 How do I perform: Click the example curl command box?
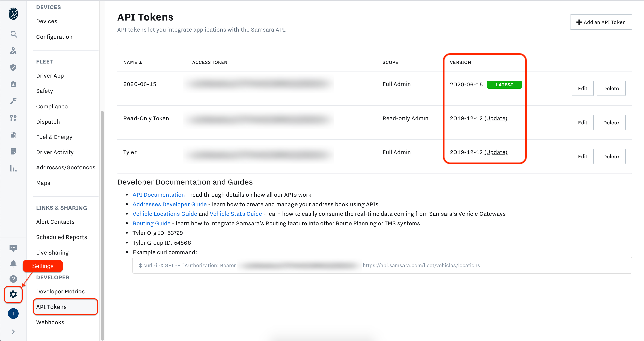coord(382,265)
